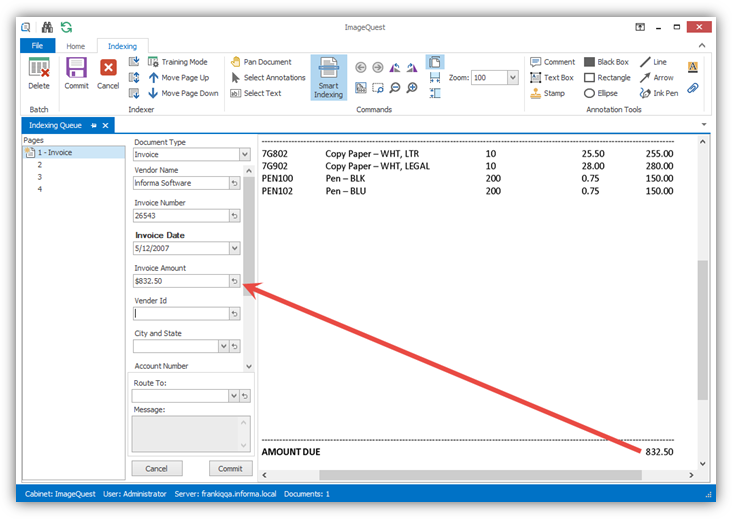Viewport: 732px width, 519px height.
Task: Click the zoom in magnifier
Action: [x=412, y=88]
